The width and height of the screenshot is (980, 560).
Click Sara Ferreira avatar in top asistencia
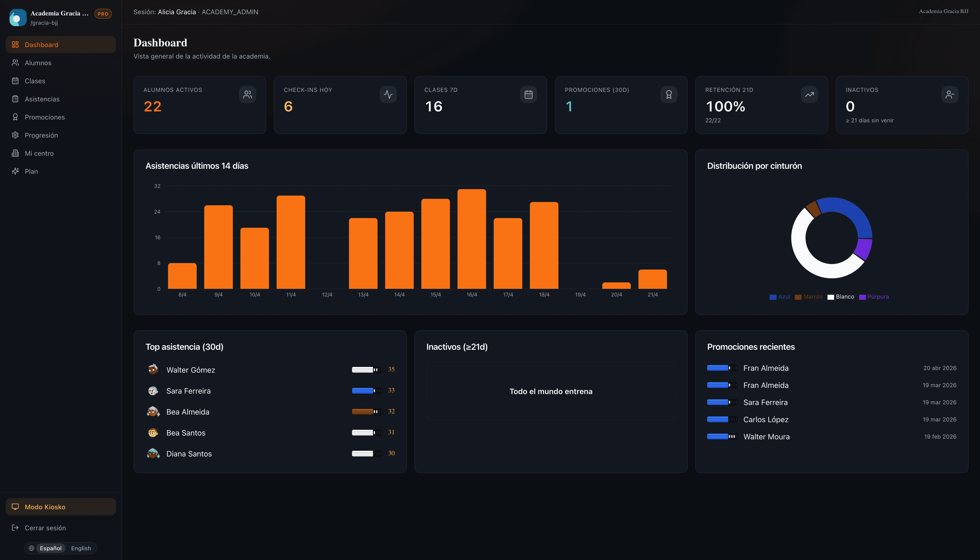(153, 391)
